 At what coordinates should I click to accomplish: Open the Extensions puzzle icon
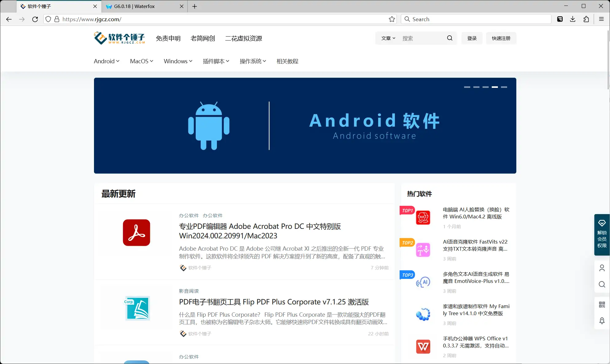(586, 19)
